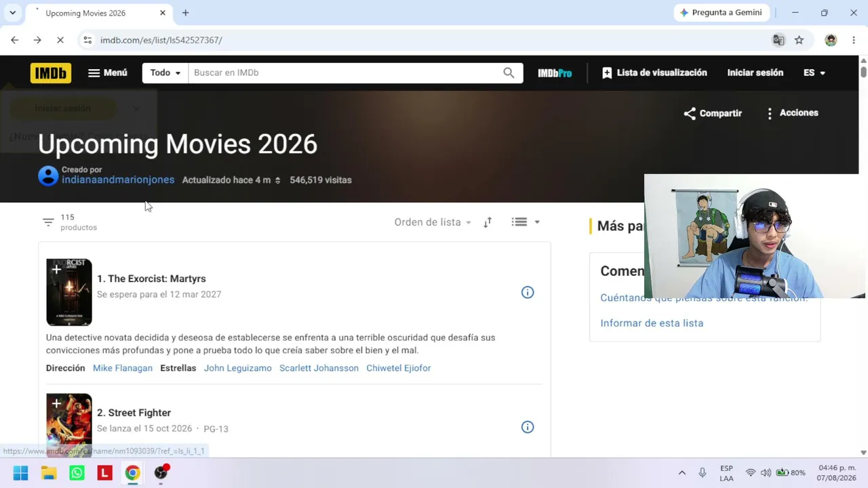Open the IMDb Menú navigation
The image size is (868, 488).
pos(108,73)
